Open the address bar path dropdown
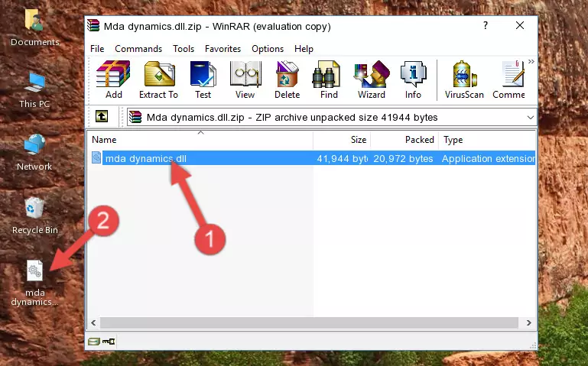Viewport: 588px width, 366px height. (530, 117)
